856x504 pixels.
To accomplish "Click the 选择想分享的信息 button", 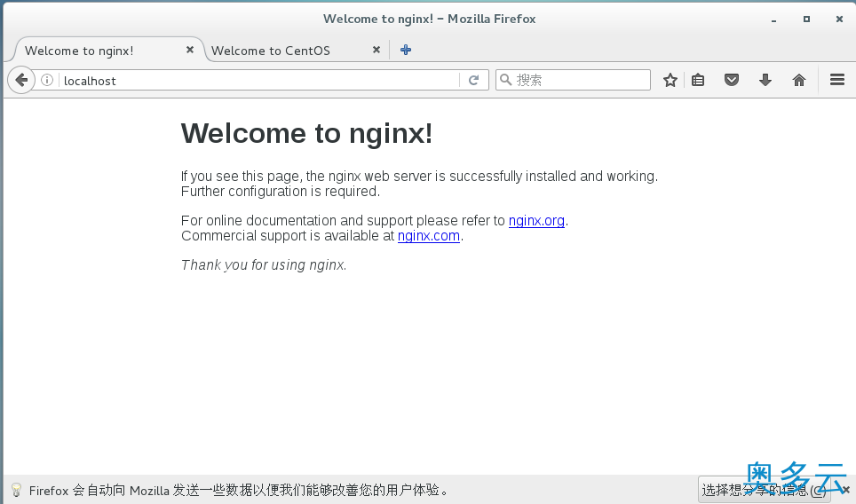I will pyautogui.click(x=765, y=490).
